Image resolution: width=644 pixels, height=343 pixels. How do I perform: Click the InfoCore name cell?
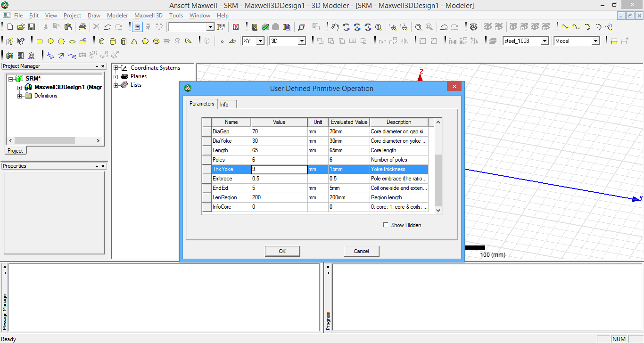(231, 207)
